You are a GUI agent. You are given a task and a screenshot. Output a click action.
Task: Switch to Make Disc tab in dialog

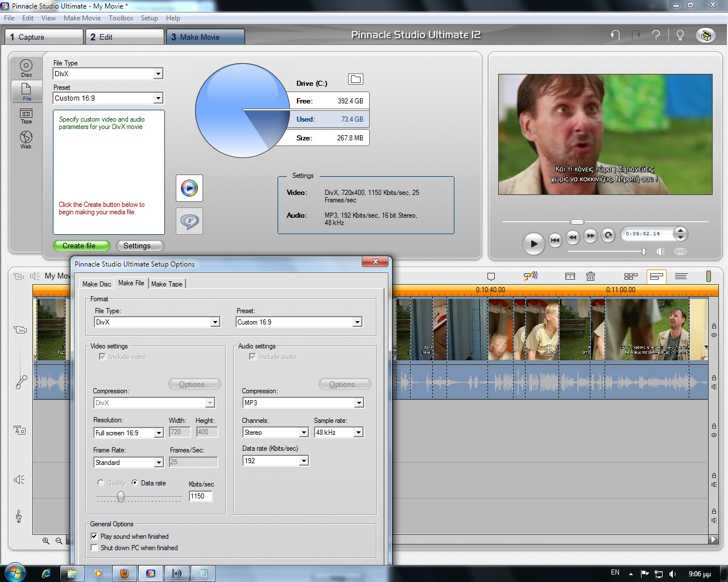click(97, 284)
